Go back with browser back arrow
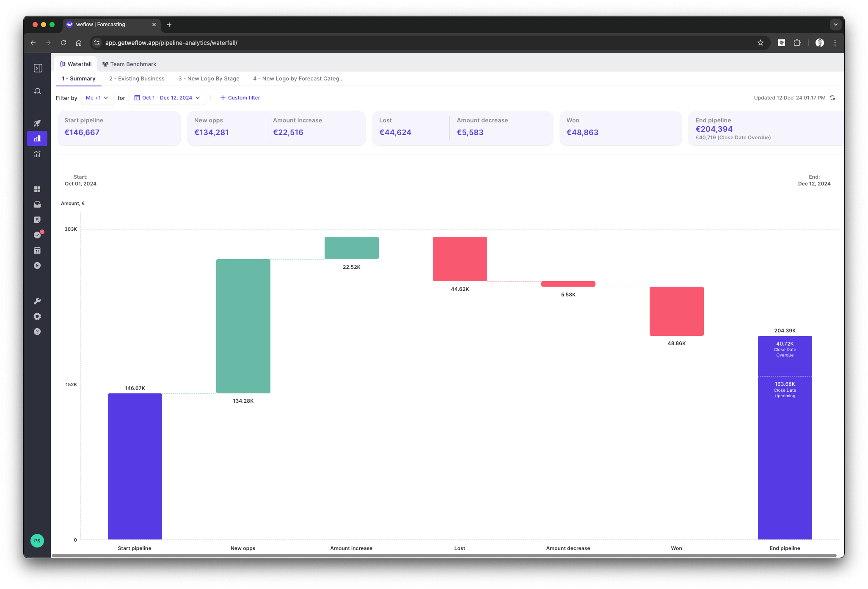The width and height of the screenshot is (868, 589). pos(33,43)
